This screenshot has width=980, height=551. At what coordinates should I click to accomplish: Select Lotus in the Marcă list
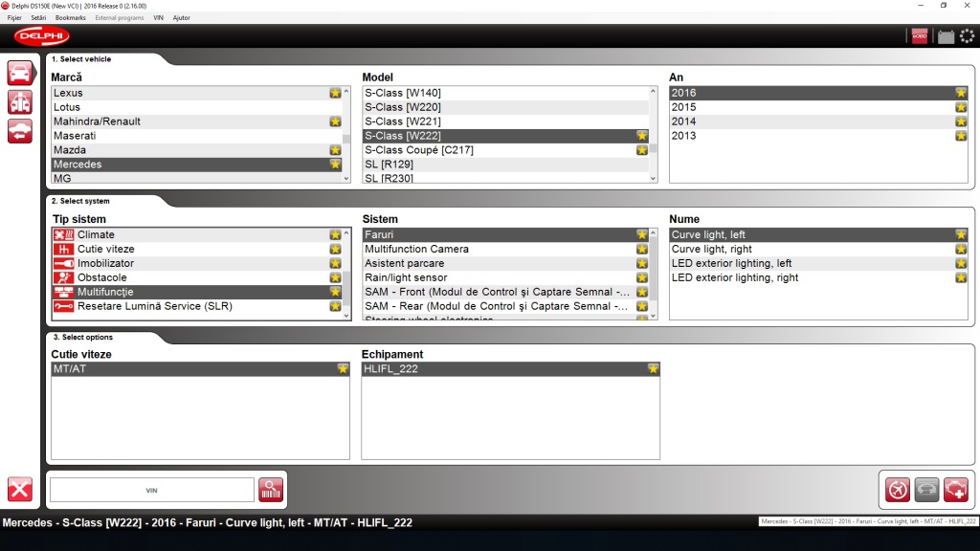coord(197,107)
